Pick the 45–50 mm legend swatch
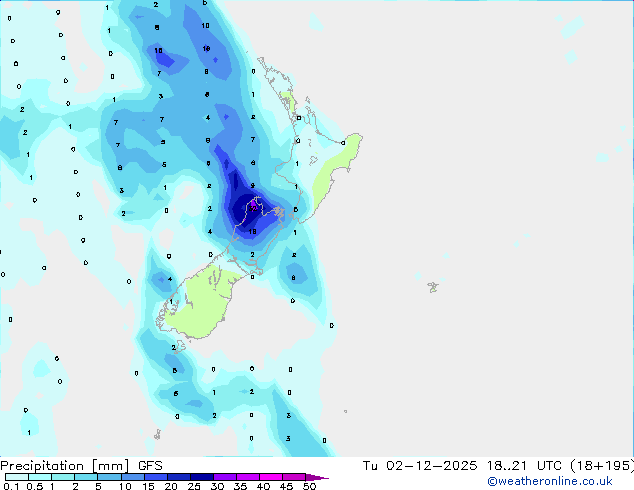 click(x=294, y=477)
